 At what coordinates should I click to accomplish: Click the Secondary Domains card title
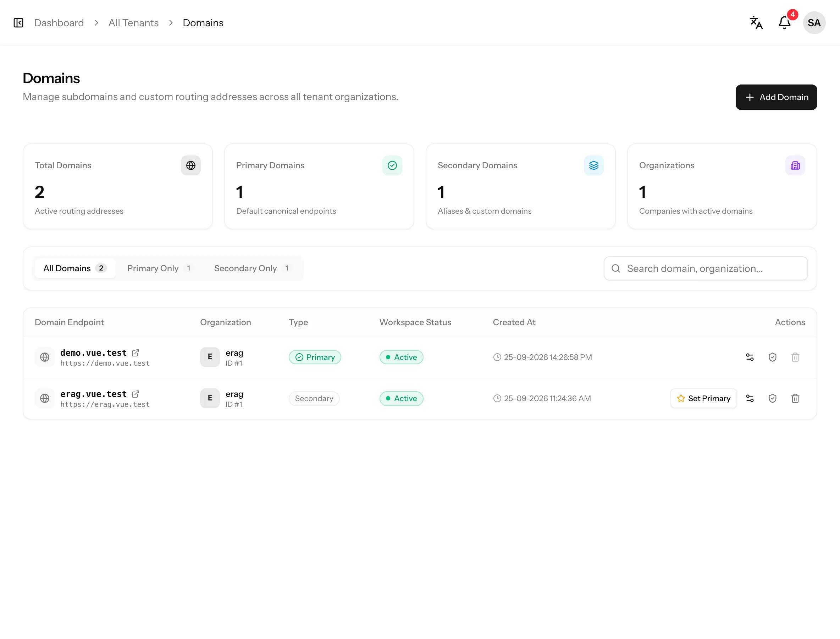[477, 165]
